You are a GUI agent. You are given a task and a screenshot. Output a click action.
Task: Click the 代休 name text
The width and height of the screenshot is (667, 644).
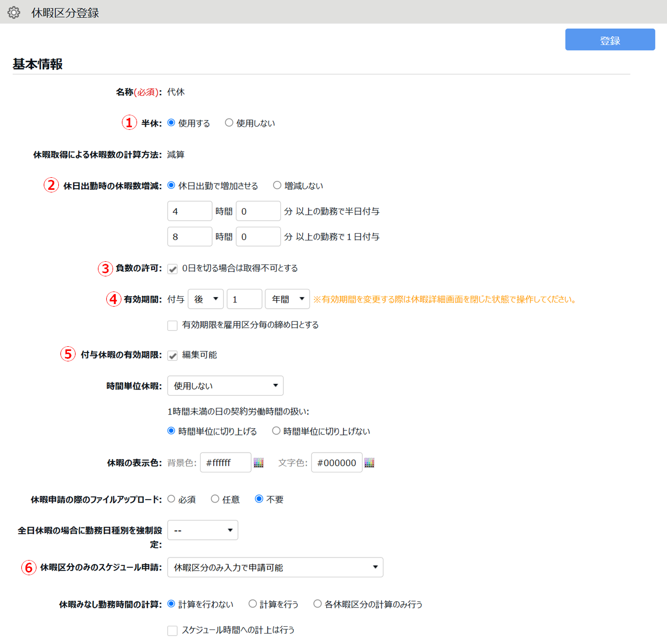[176, 92]
